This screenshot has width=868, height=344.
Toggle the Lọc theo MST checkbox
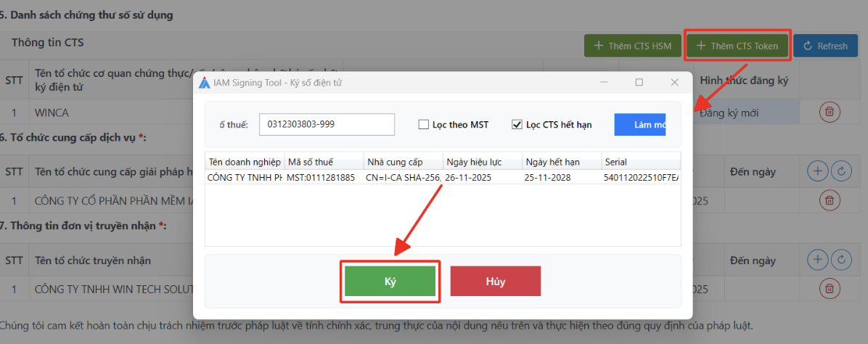424,125
